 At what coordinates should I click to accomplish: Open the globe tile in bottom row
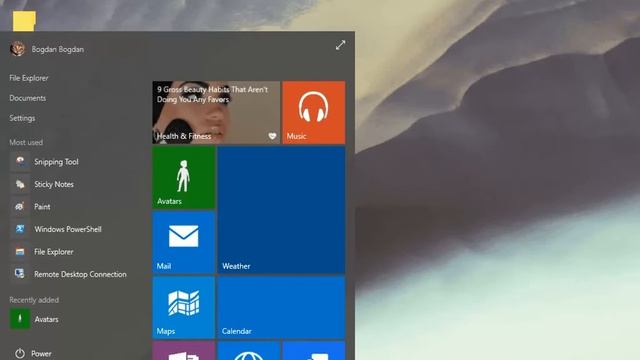pyautogui.click(x=249, y=351)
